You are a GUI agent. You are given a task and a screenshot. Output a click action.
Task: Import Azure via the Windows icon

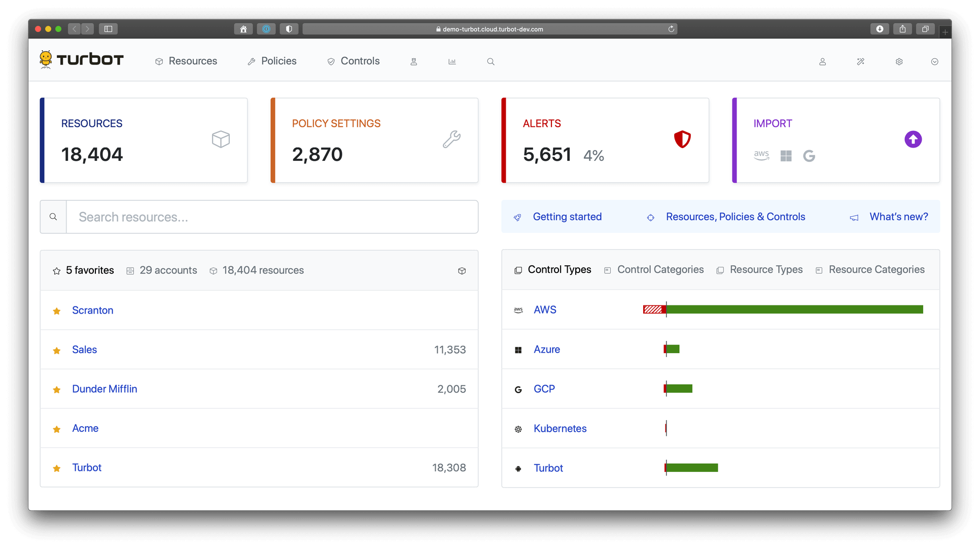coord(786,156)
